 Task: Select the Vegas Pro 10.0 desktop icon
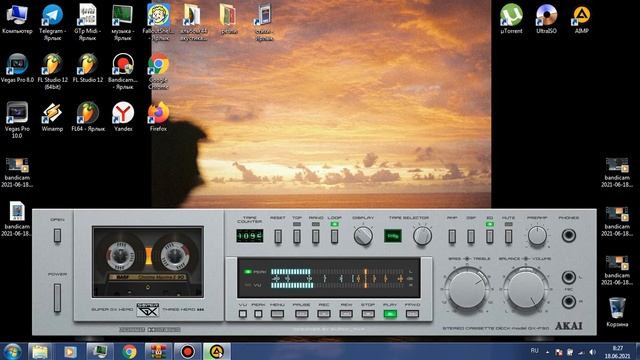click(x=17, y=120)
